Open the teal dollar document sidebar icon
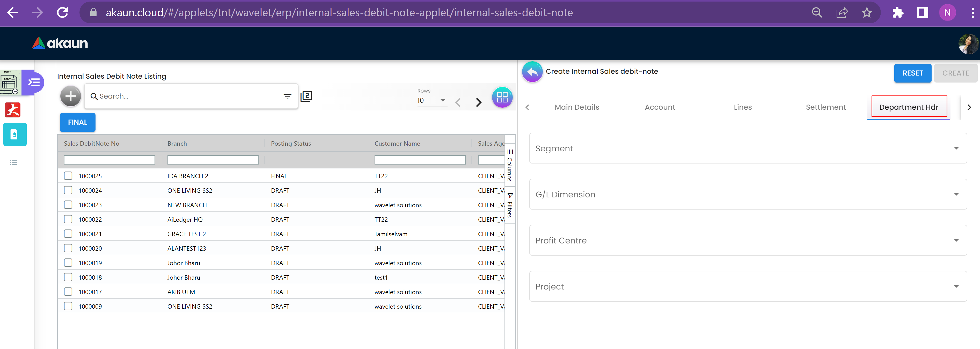 coord(15,134)
